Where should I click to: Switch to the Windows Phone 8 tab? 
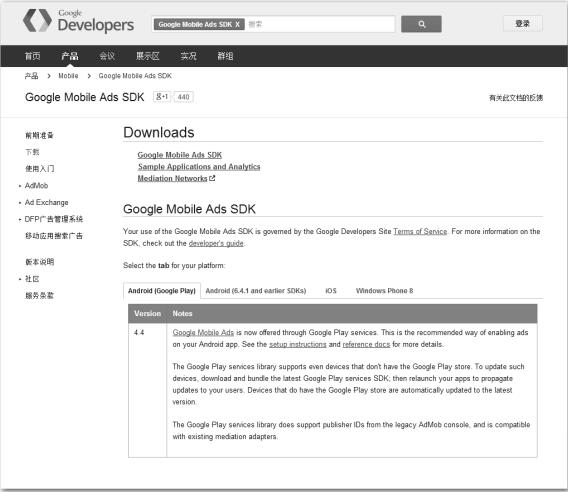point(384,291)
